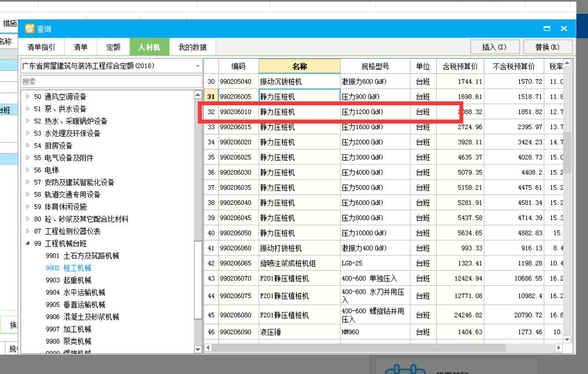Click tree panel scroll-up arrow

tap(198, 95)
